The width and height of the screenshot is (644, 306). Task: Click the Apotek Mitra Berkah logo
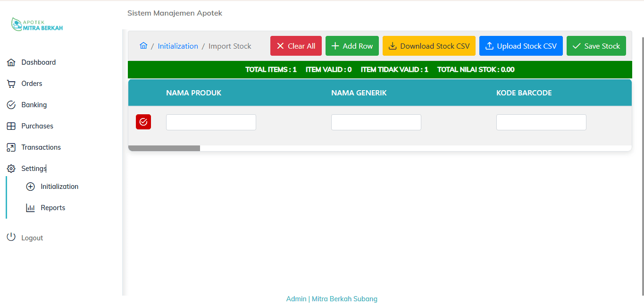pos(36,24)
